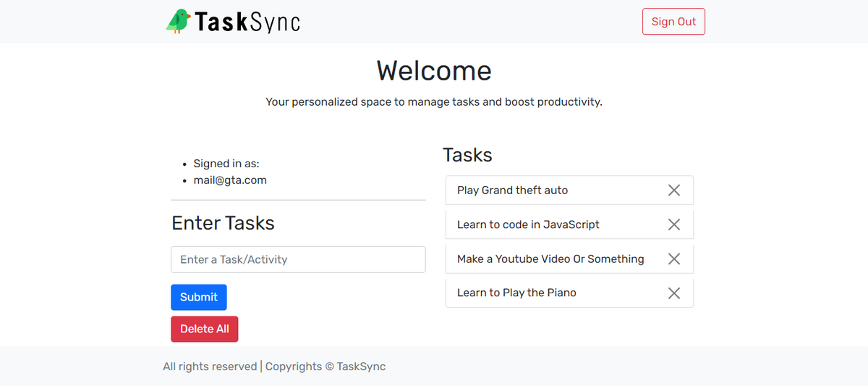Delete the Learn to Play the Piano task
This screenshot has height=386, width=868.
[x=673, y=293]
